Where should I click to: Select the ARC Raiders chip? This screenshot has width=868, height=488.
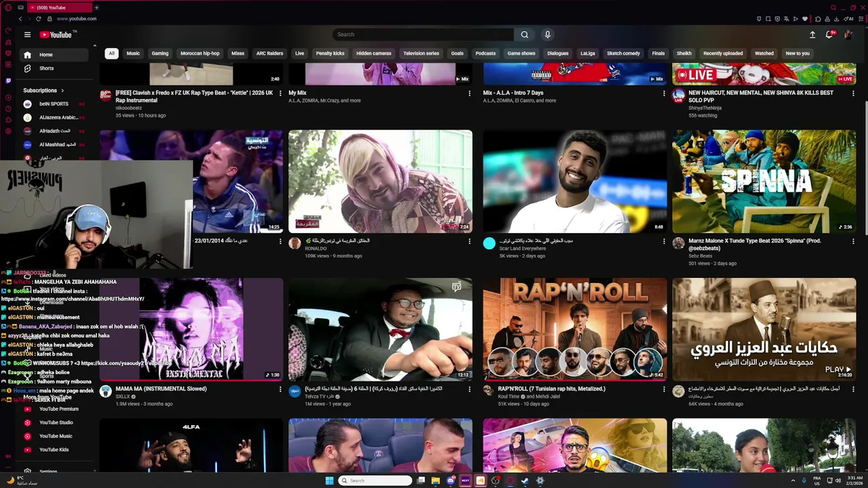pos(269,54)
